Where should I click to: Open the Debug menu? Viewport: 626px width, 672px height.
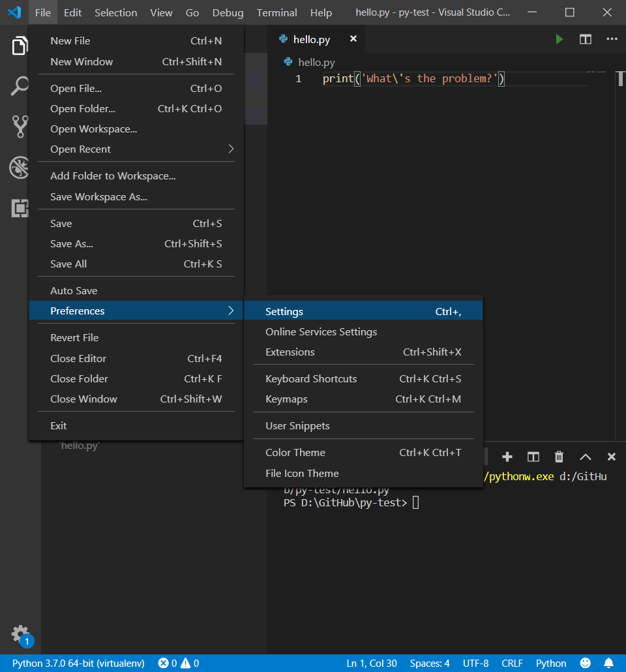[228, 12]
